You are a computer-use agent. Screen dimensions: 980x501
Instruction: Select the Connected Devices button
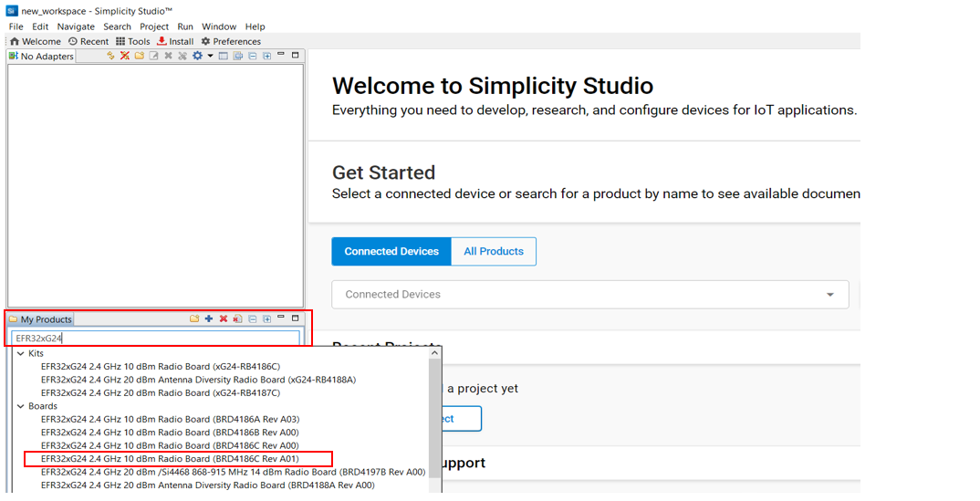[391, 252]
